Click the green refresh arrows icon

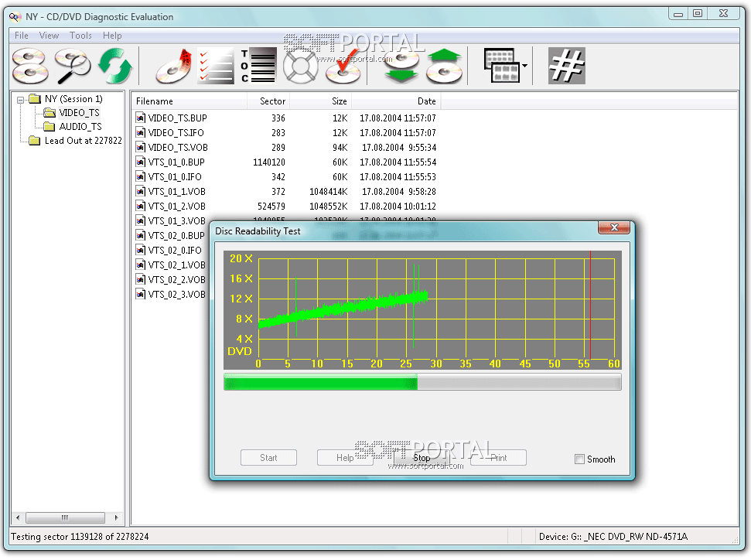click(x=116, y=66)
